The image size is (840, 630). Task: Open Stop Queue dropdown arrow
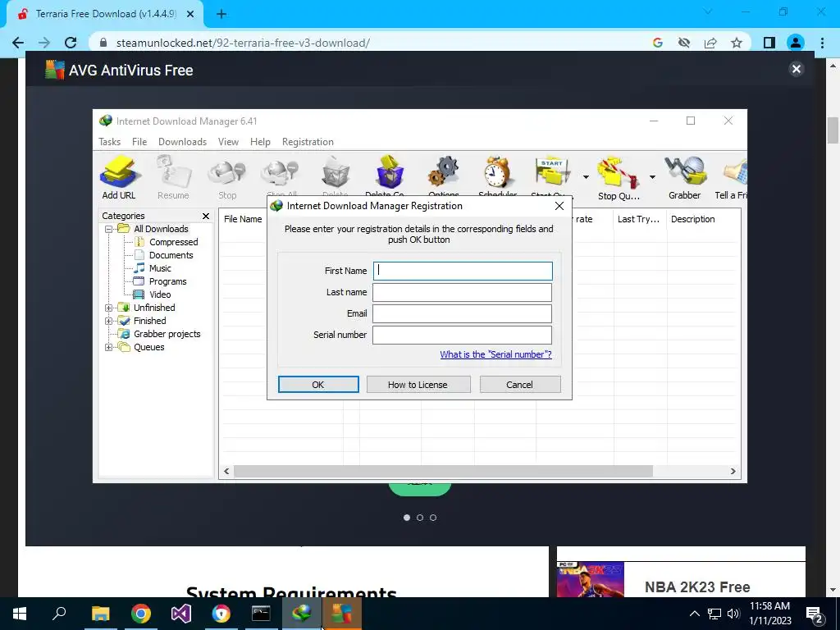pyautogui.click(x=652, y=177)
